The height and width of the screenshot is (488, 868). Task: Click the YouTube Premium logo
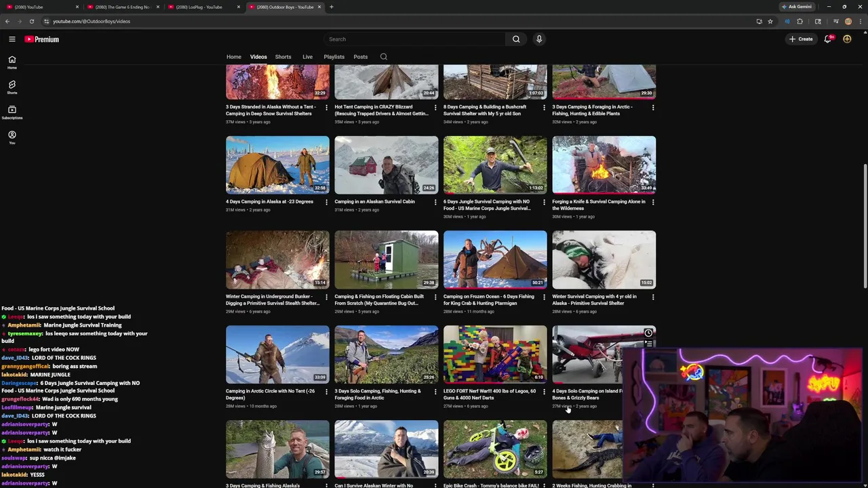point(42,39)
